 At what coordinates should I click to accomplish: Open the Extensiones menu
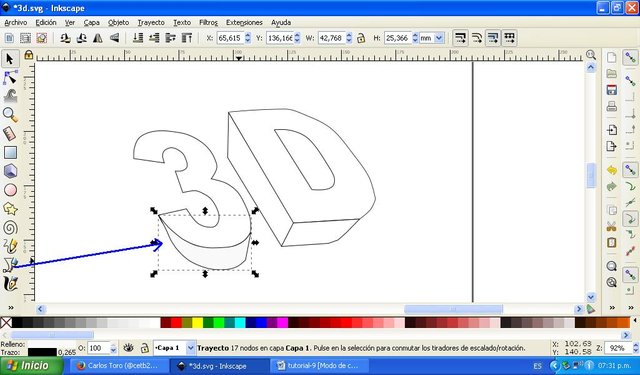(x=244, y=23)
